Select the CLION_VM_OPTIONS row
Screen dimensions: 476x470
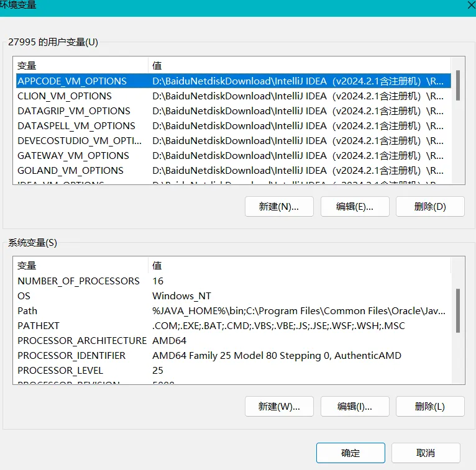(65, 96)
